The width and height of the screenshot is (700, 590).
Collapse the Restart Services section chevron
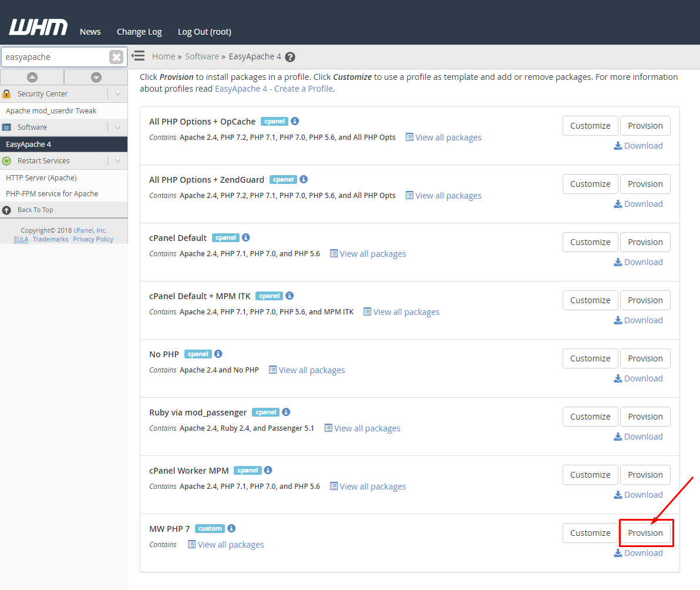click(118, 161)
